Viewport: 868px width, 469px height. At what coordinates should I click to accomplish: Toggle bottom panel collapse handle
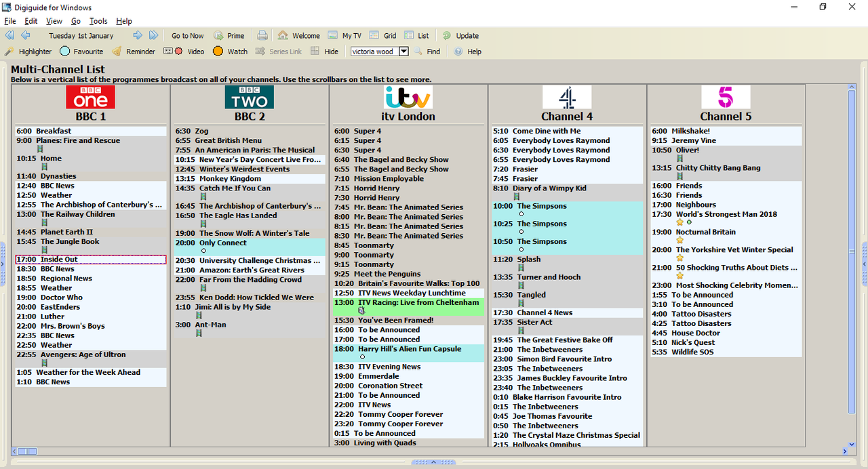[x=434, y=462]
